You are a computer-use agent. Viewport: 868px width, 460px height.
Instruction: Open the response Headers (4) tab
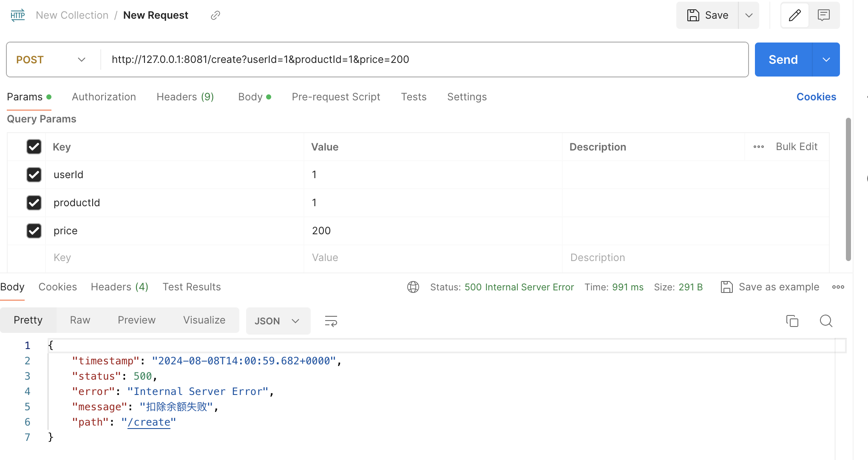coord(119,287)
